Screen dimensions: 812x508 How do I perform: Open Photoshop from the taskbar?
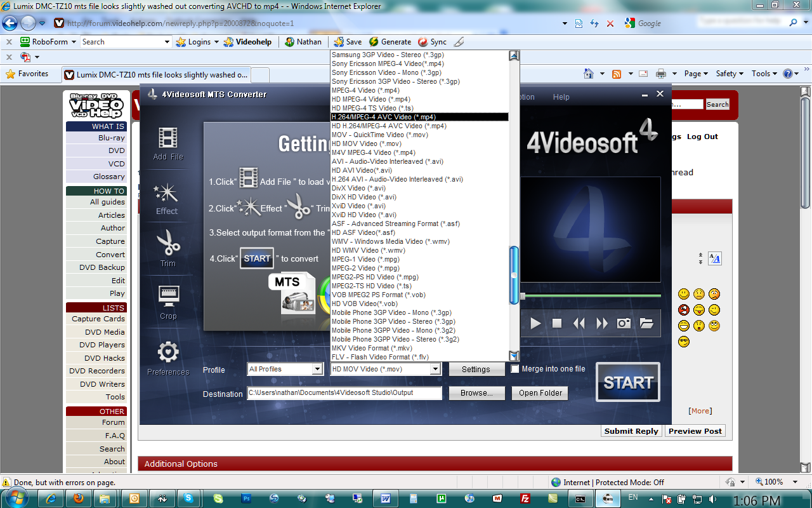[x=246, y=498]
